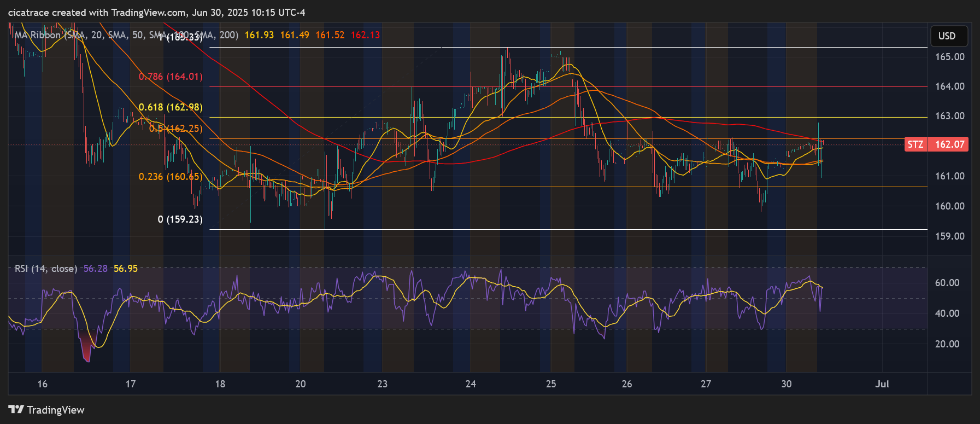Click date 23 on the time axis
The image size is (980, 424).
(x=383, y=384)
